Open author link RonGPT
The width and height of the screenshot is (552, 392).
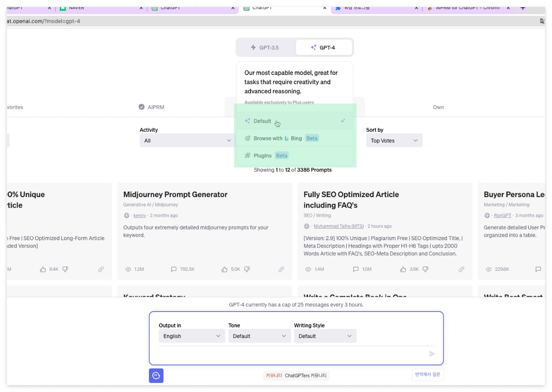tap(503, 215)
